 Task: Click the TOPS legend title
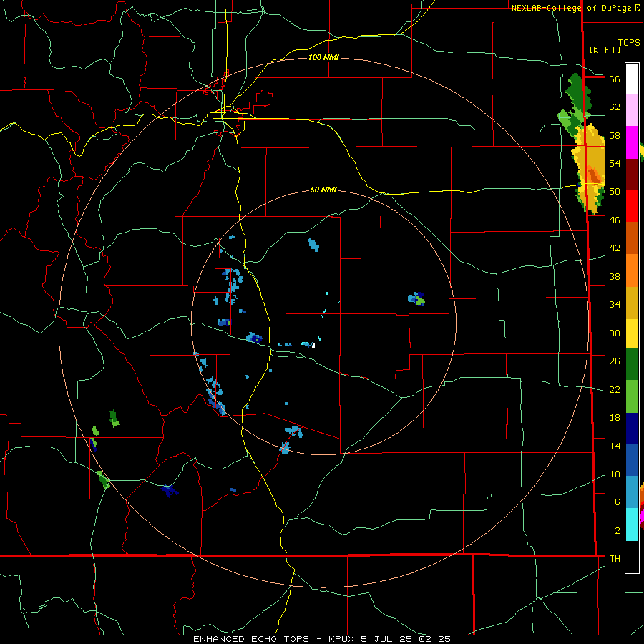point(629,42)
